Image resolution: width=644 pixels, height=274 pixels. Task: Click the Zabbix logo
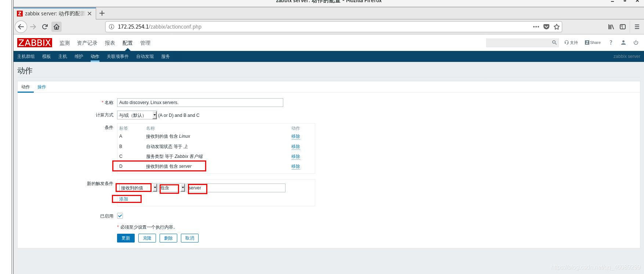point(34,43)
